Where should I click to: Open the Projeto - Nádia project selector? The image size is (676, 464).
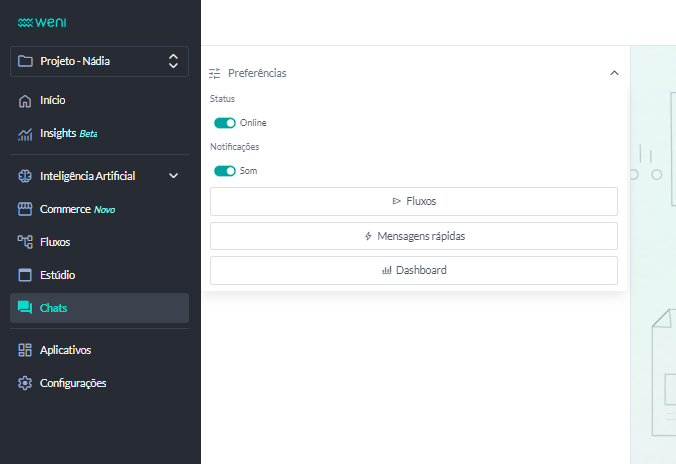click(99, 61)
